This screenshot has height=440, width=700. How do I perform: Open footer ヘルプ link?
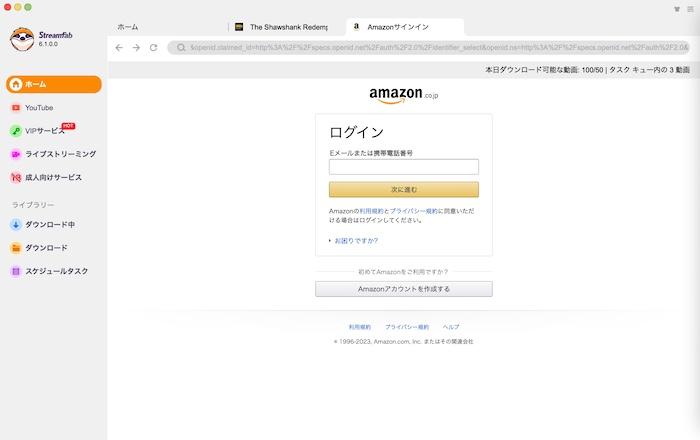(x=451, y=327)
